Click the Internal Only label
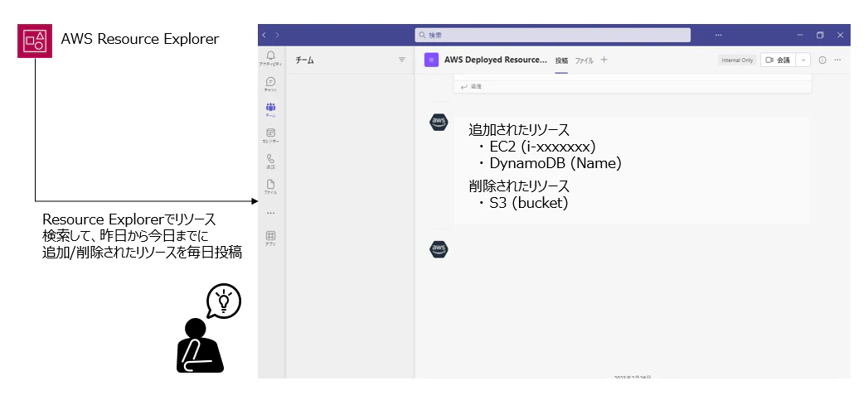The image size is (868, 400). 737,60
